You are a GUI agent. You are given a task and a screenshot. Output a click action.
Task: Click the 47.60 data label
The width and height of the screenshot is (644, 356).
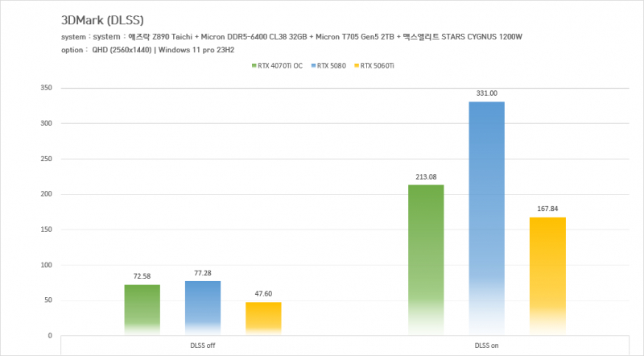point(263,294)
